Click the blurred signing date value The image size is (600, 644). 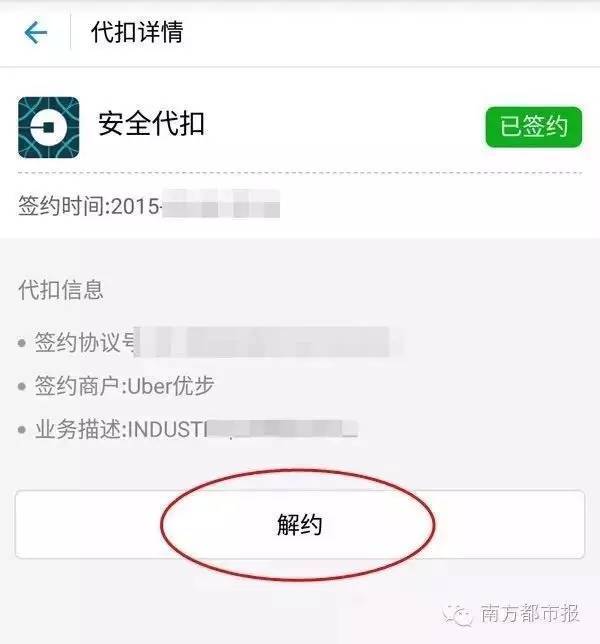tap(221, 203)
